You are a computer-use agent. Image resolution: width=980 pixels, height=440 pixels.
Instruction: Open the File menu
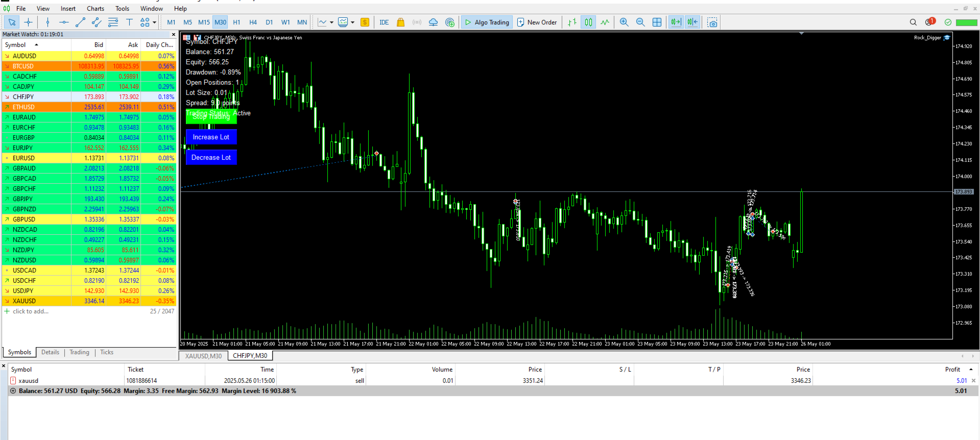click(x=21, y=9)
